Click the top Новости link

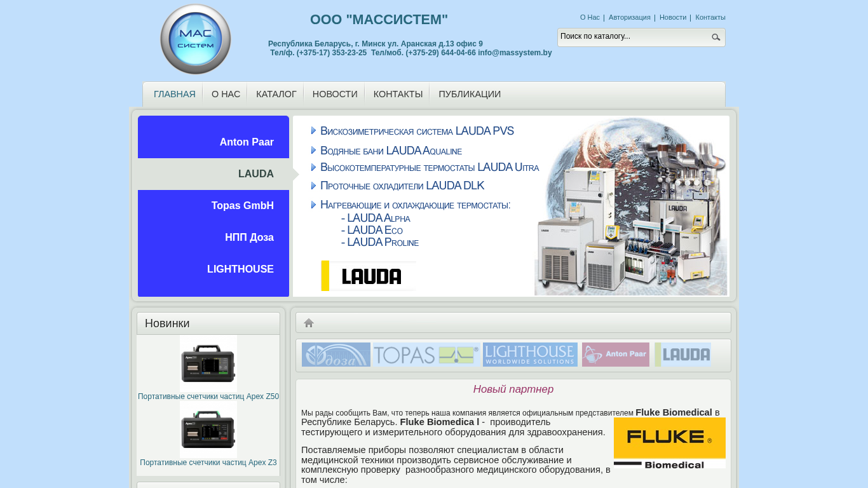[673, 17]
